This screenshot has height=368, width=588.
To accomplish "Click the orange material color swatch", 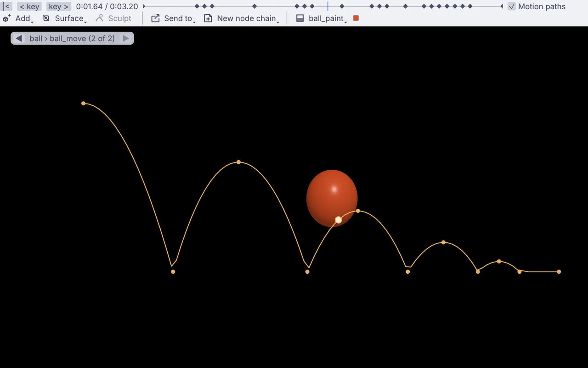I will (356, 18).
